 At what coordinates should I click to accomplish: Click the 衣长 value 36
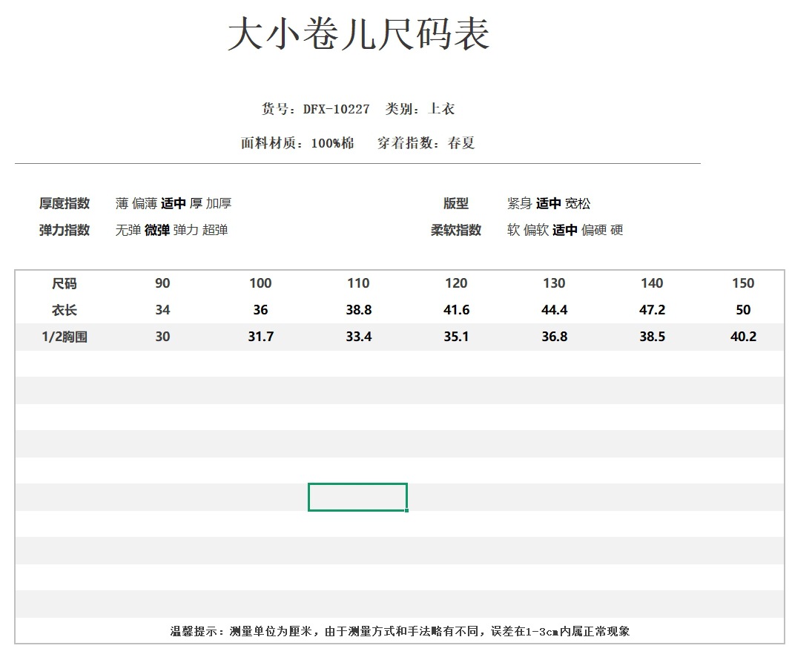(260, 310)
